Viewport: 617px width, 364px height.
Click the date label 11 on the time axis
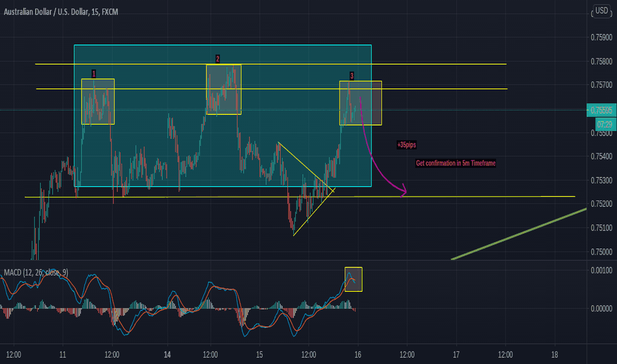tap(63, 355)
